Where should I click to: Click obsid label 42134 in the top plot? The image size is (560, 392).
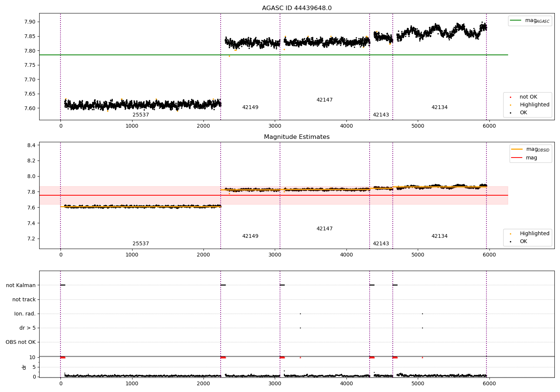tap(439, 108)
